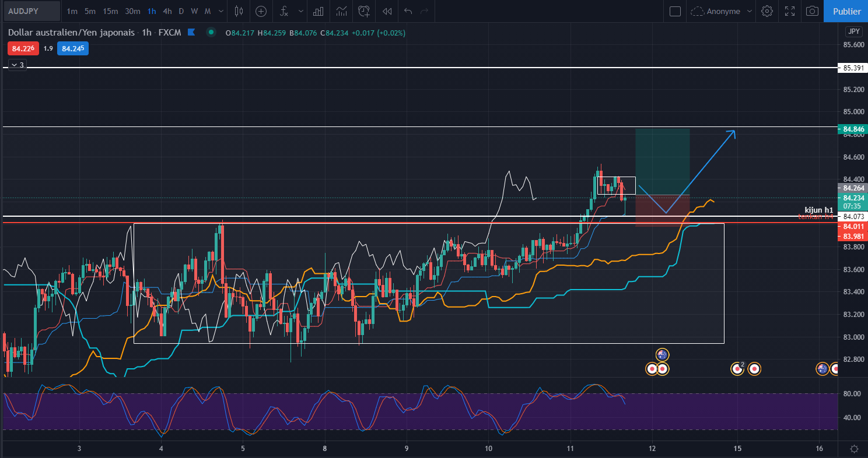Click the compare or add symbol icon
Image resolution: width=868 pixels, height=458 pixels.
click(261, 11)
